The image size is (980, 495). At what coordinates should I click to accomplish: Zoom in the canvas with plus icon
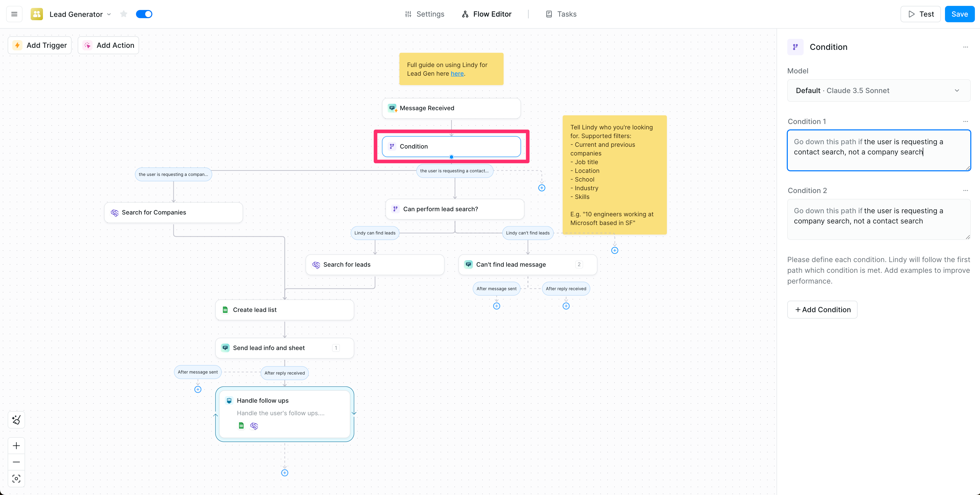coord(16,446)
